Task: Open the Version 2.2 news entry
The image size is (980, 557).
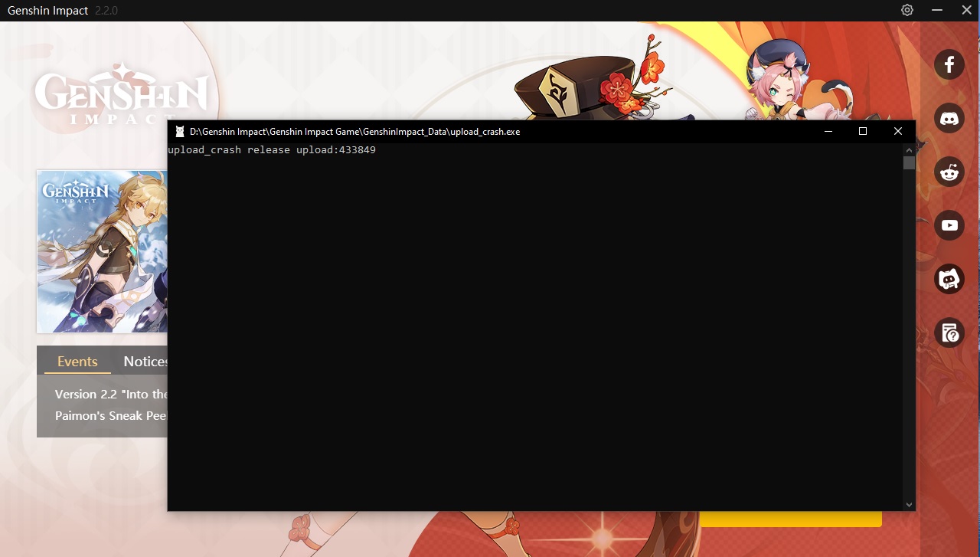Action: (107, 394)
